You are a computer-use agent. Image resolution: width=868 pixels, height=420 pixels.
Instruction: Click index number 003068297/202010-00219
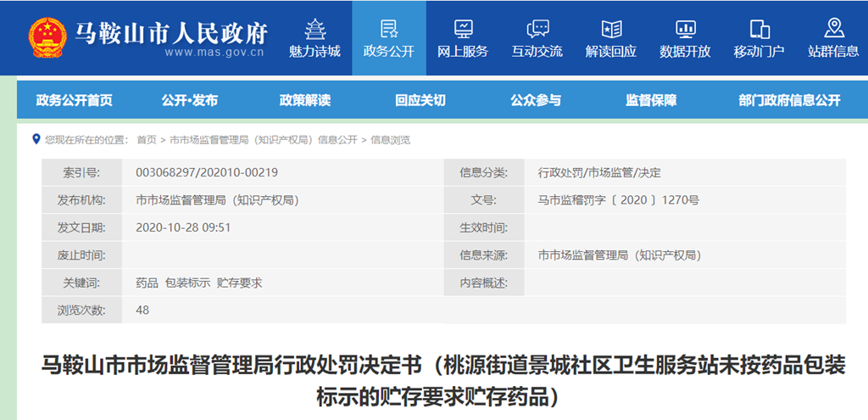[x=207, y=172]
